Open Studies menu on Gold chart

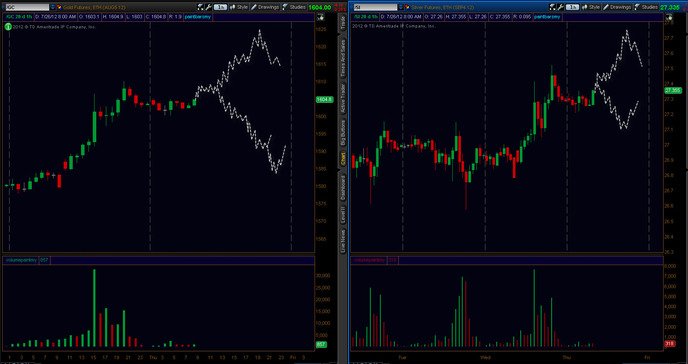pyautogui.click(x=294, y=7)
